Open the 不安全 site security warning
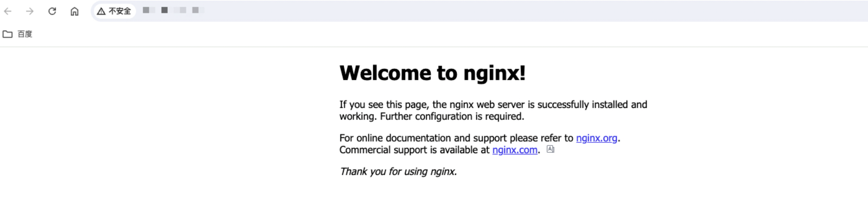 114,11
